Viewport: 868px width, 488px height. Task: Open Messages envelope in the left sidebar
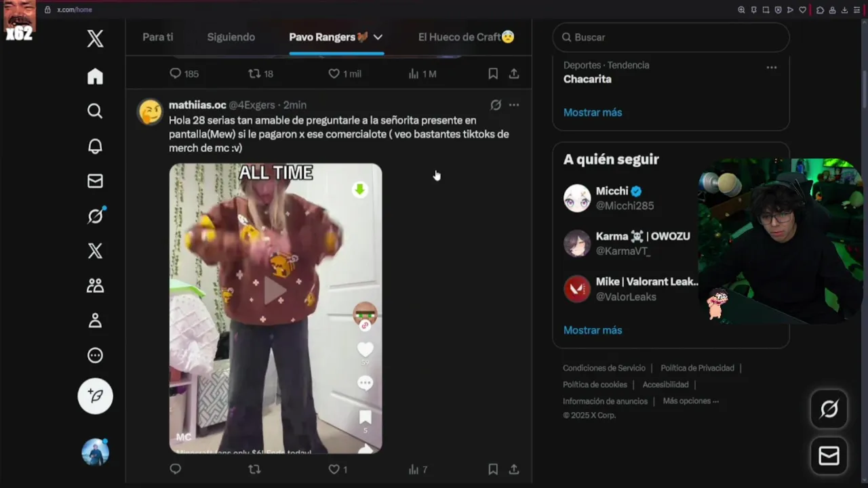point(95,181)
